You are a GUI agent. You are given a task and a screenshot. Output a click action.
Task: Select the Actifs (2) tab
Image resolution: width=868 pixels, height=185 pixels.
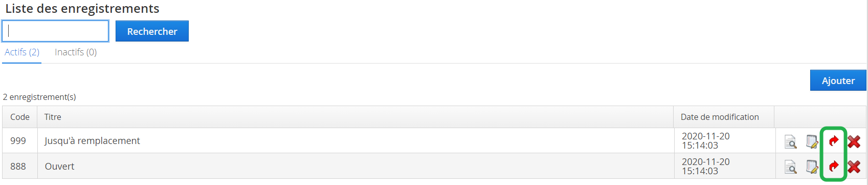tap(22, 52)
